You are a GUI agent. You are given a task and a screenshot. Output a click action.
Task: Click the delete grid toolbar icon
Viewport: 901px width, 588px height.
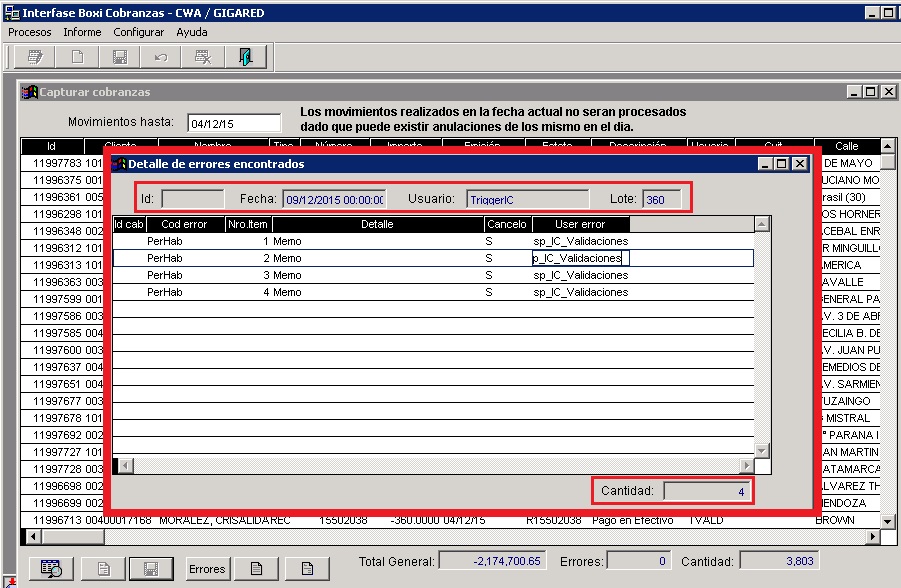[x=203, y=57]
